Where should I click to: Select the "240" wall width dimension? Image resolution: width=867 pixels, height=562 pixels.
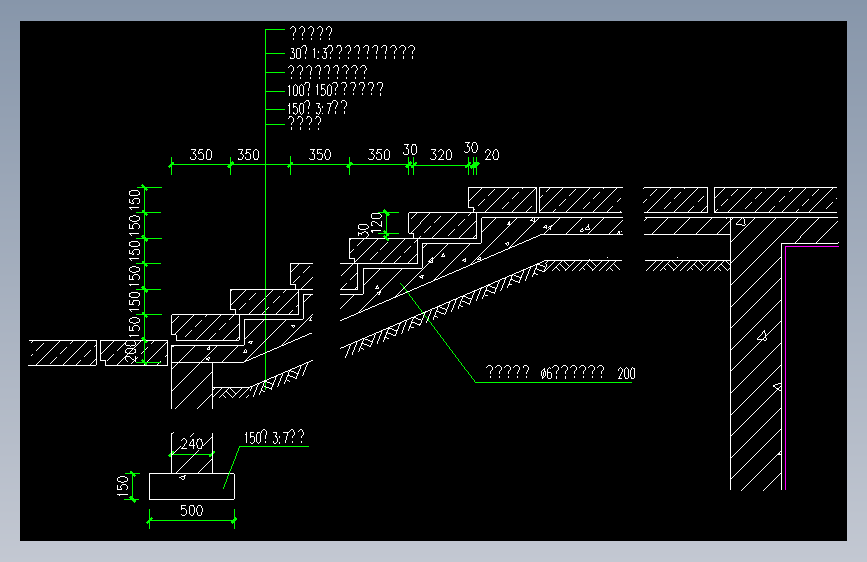192,444
